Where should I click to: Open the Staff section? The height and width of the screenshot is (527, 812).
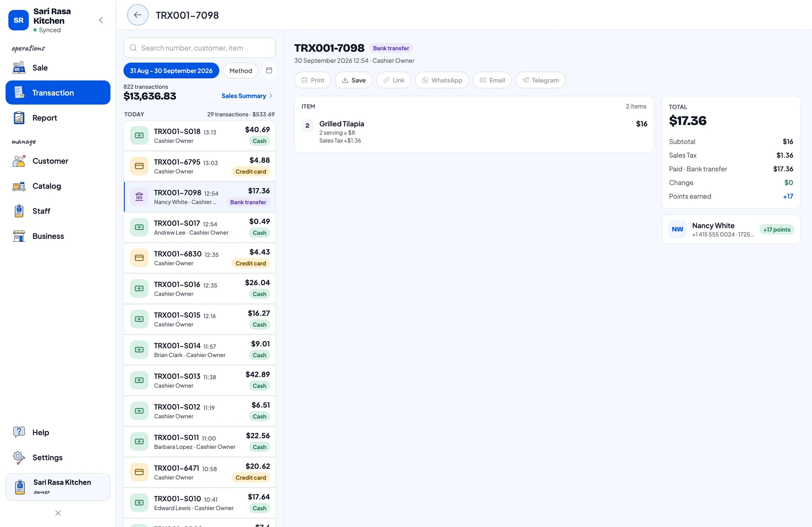[58, 211]
